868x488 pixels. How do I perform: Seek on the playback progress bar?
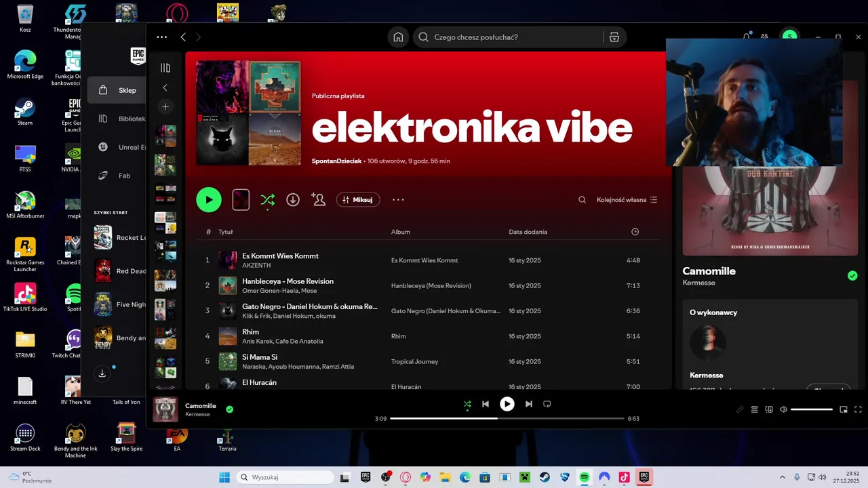click(507, 419)
